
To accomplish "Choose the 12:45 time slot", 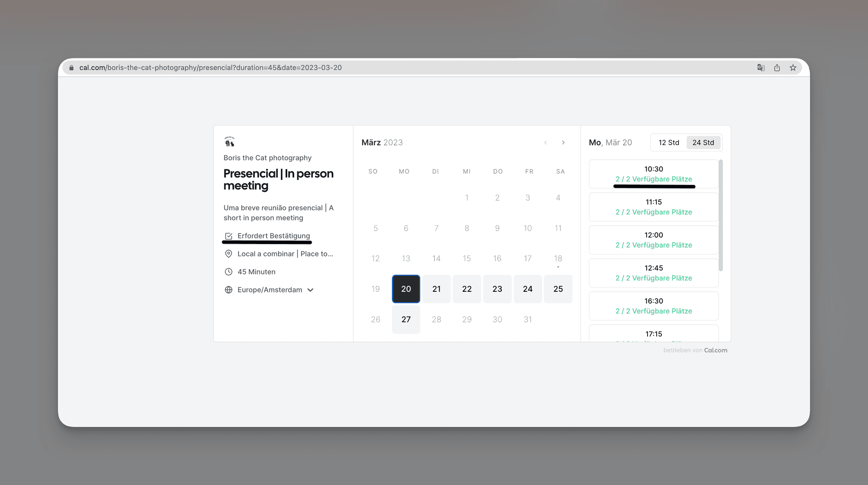I will click(x=654, y=273).
